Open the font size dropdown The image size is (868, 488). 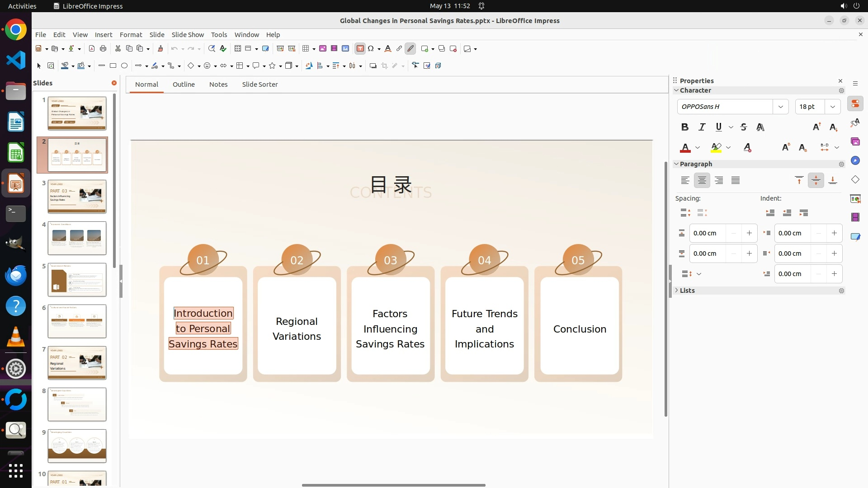[832, 107]
